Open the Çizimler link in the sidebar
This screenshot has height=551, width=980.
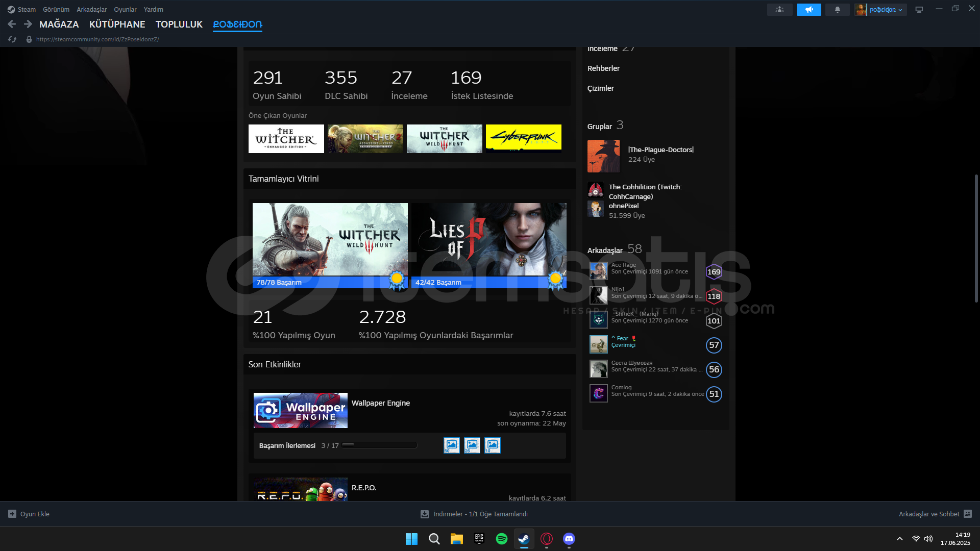point(601,88)
